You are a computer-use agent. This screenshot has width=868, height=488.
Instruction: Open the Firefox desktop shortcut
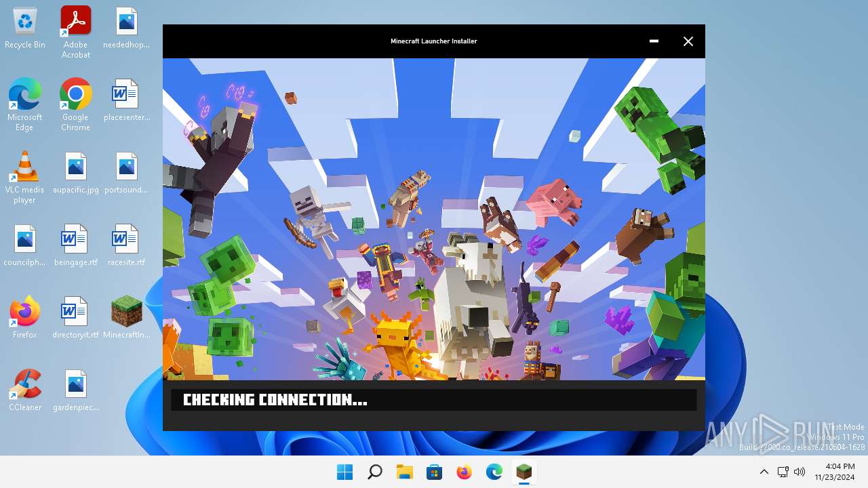click(25, 317)
